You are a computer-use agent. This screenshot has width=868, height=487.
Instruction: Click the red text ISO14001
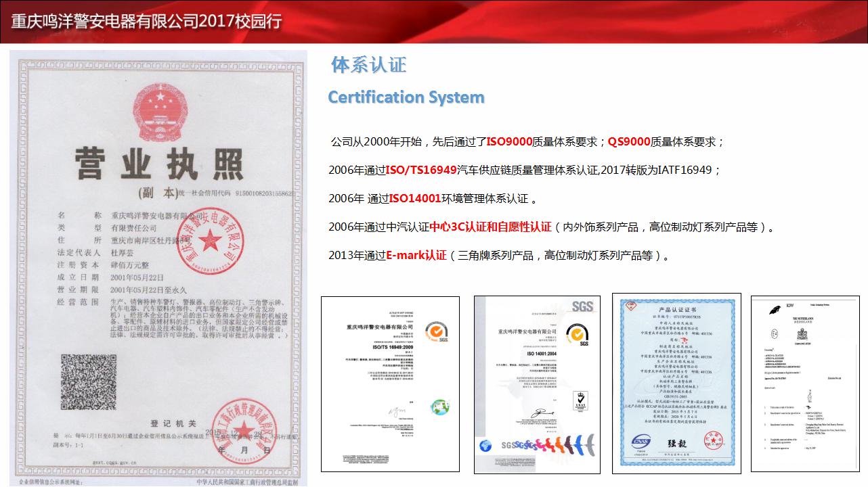pos(414,199)
